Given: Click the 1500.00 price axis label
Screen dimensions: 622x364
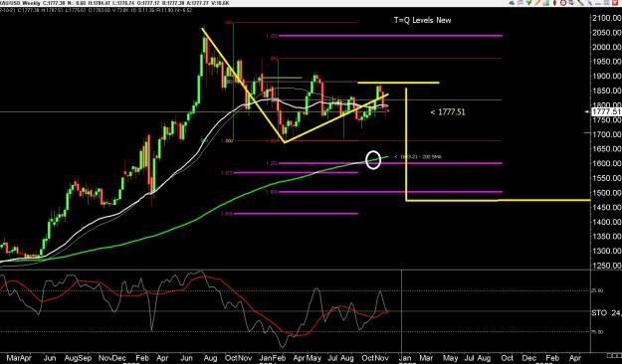Looking at the screenshot, I should pos(606,193).
